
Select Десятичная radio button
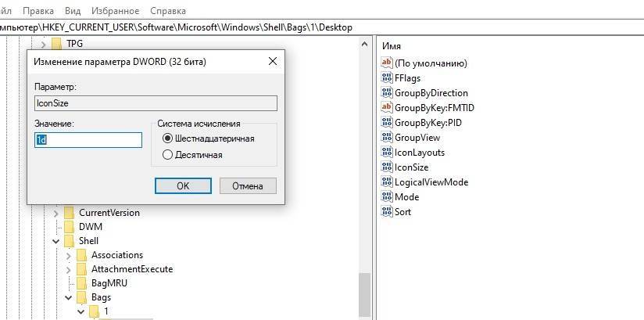(167, 155)
